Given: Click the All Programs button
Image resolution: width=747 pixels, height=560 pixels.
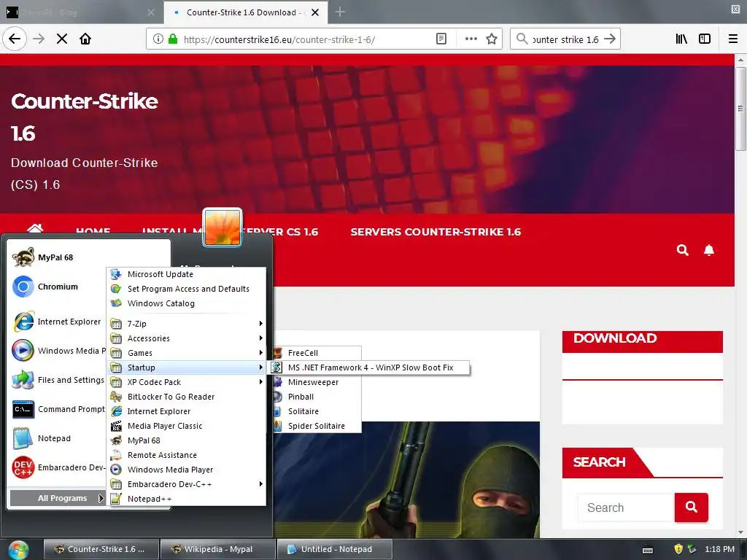Looking at the screenshot, I should 57,498.
